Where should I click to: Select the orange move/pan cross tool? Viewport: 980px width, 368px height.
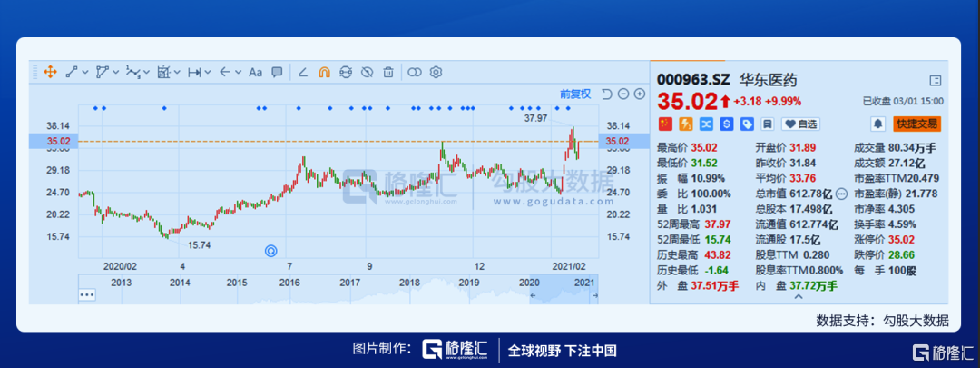pyautogui.click(x=51, y=72)
